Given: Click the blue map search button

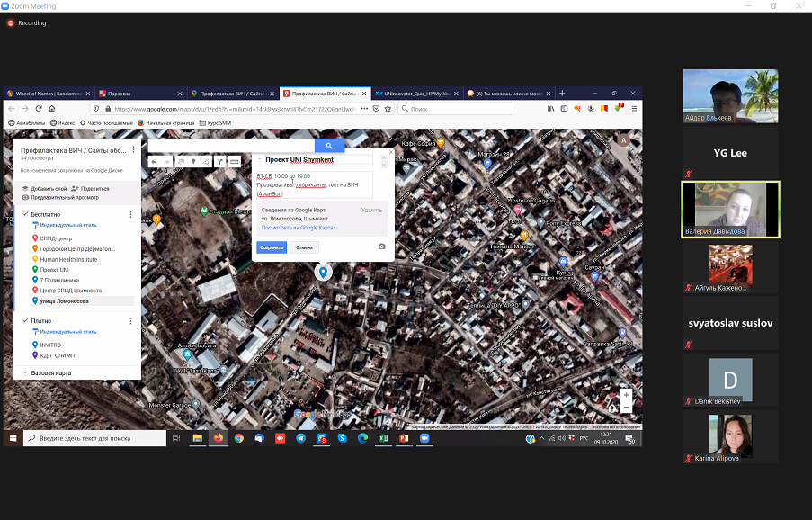Looking at the screenshot, I should [329, 146].
